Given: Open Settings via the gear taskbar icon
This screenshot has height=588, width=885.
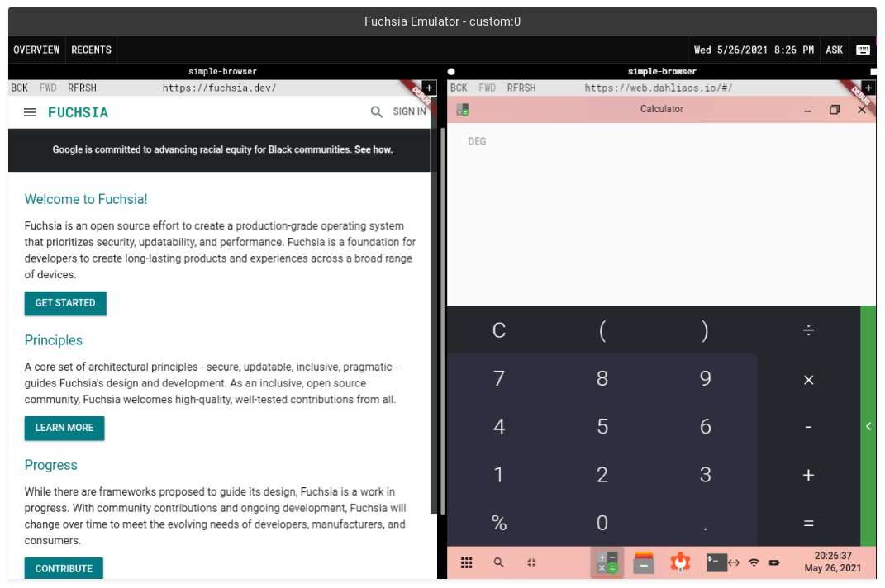Looking at the screenshot, I should (x=679, y=562).
